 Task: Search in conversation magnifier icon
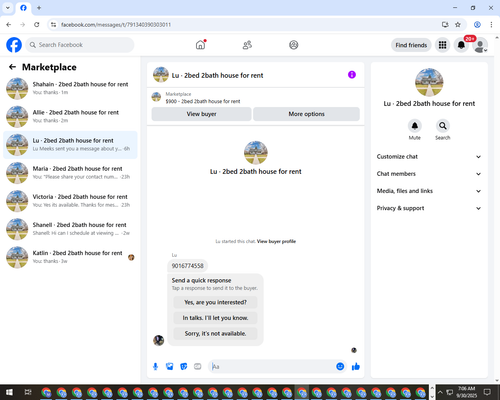[443, 126]
